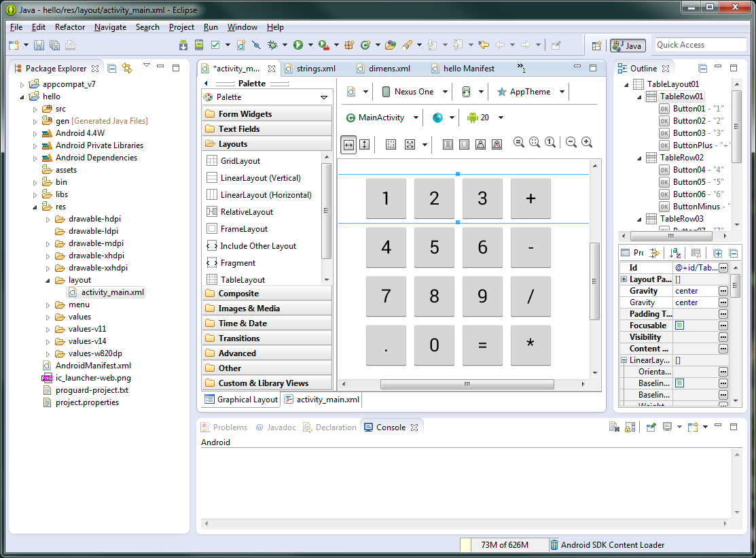Click the Debug bug icon in toolbar
756x558 pixels.
click(272, 45)
